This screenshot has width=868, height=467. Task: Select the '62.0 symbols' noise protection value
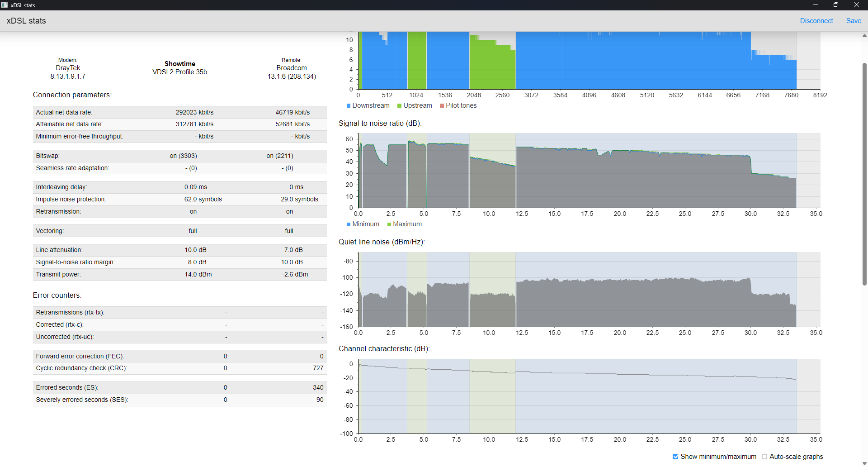203,199
